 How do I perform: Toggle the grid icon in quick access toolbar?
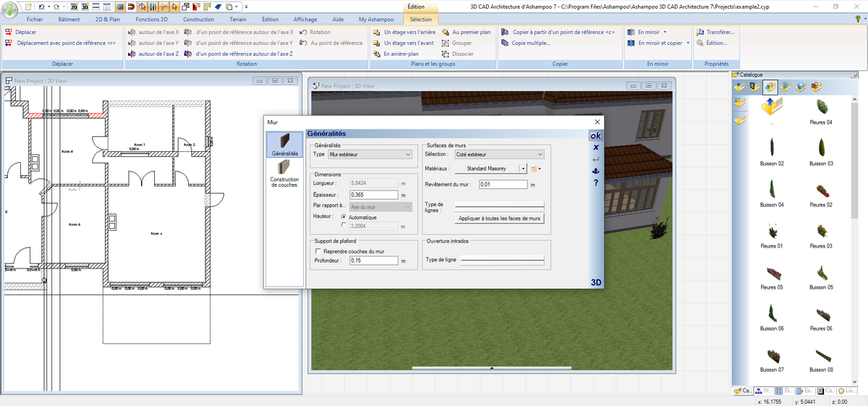coord(120,7)
